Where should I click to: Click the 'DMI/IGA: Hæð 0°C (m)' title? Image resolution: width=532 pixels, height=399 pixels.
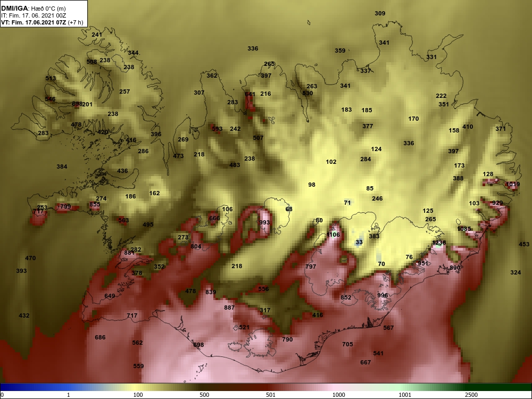[34, 9]
